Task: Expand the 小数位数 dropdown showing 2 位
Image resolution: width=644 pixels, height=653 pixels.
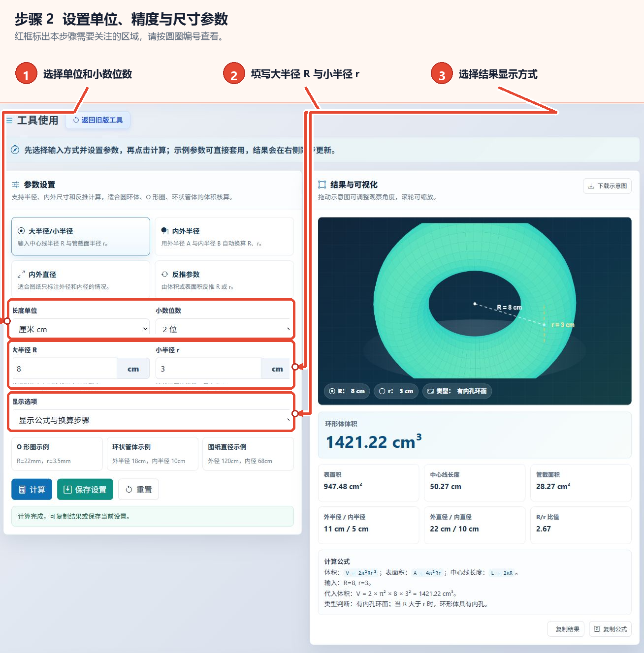Action: click(225, 329)
